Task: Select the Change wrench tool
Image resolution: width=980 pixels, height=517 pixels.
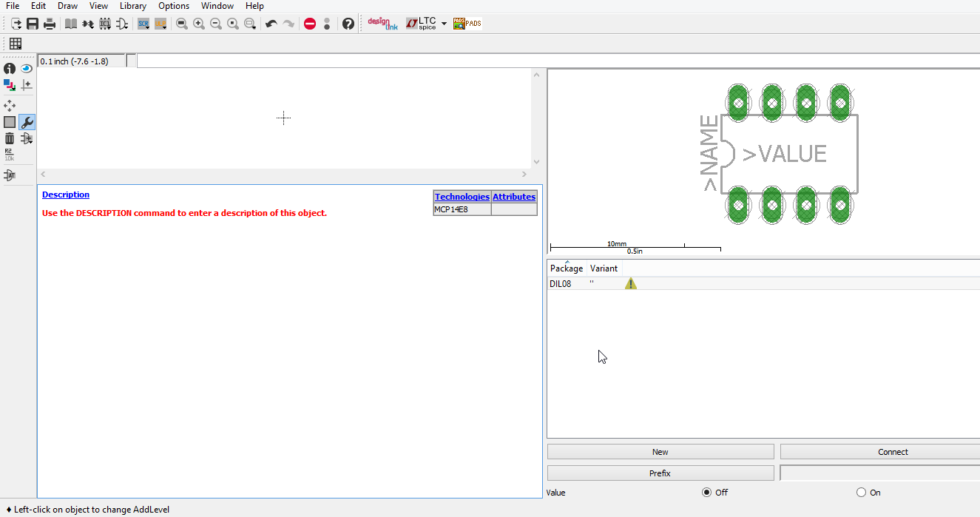Action: point(27,122)
